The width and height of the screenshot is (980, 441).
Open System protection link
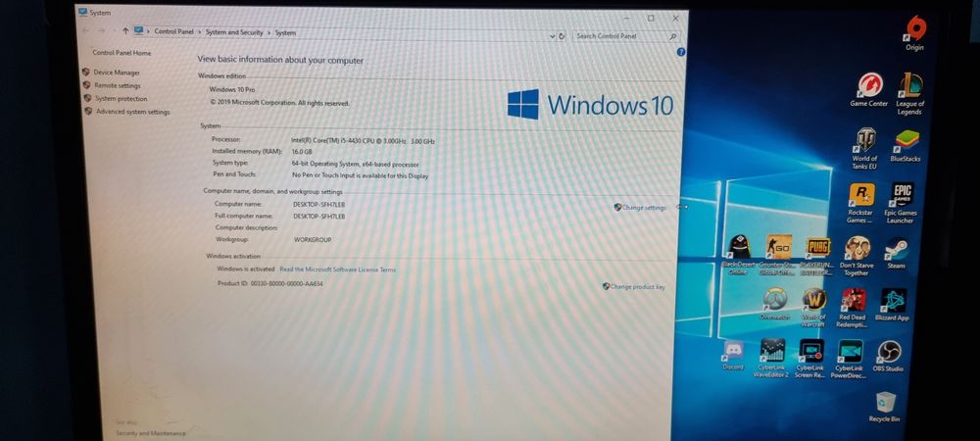tap(121, 99)
